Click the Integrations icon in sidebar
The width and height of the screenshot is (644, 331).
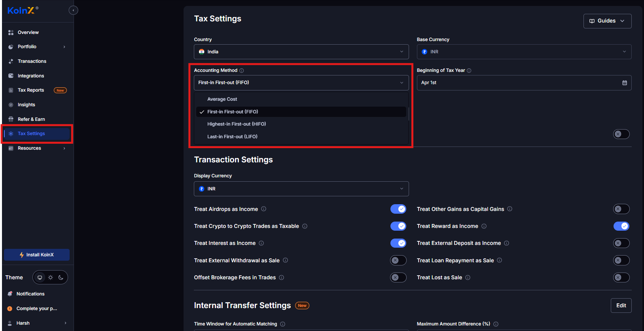click(11, 76)
